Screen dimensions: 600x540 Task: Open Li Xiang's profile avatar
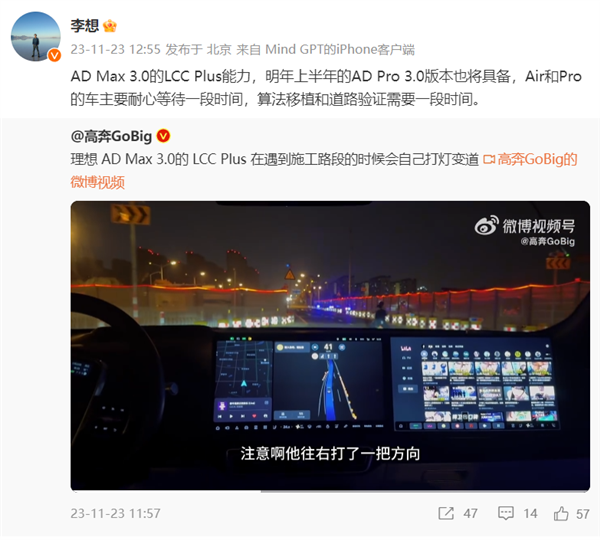tap(36, 36)
